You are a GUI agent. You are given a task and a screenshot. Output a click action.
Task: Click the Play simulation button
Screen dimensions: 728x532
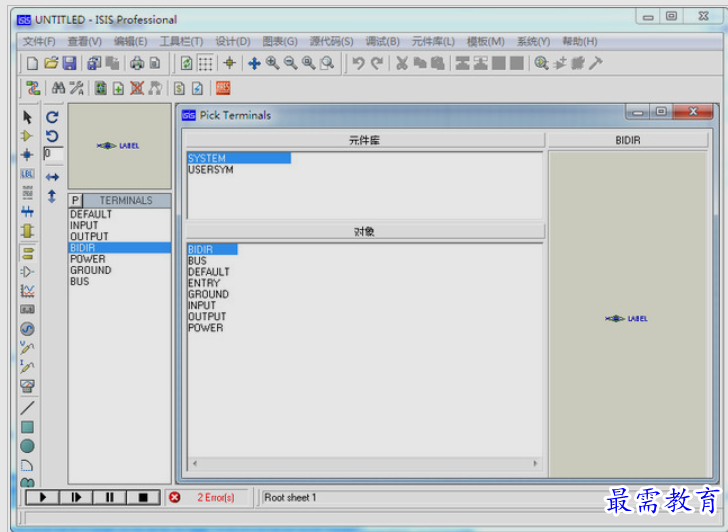click(x=43, y=498)
